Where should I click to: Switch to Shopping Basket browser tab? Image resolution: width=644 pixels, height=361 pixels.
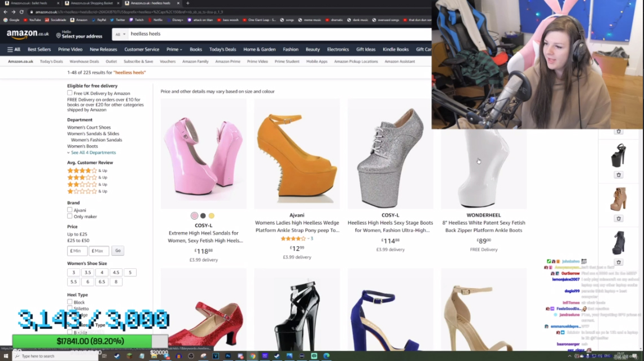(90, 3)
